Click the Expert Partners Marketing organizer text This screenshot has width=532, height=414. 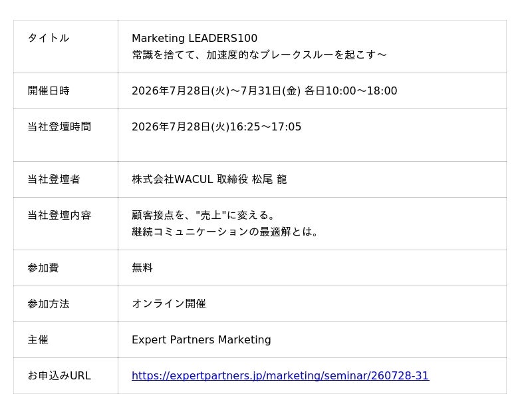click(201, 339)
